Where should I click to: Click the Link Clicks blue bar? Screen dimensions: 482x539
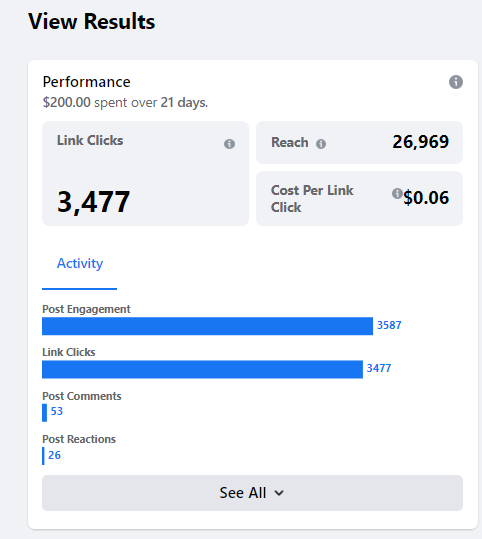[x=202, y=369]
